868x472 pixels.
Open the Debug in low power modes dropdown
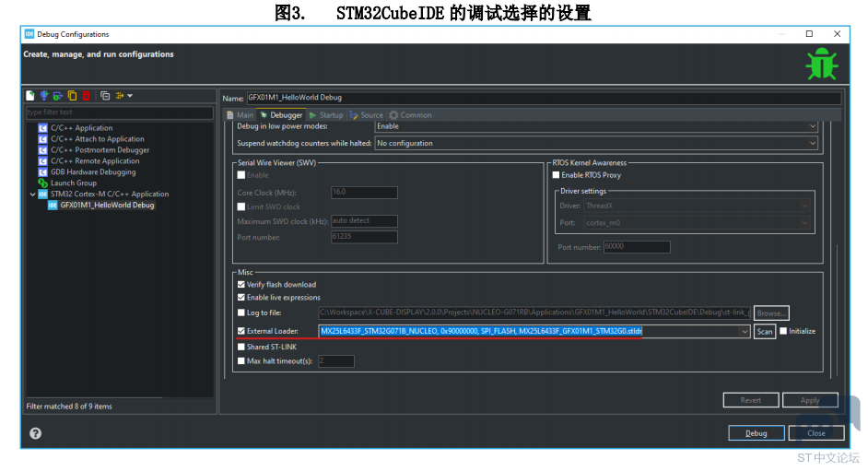[x=596, y=126]
